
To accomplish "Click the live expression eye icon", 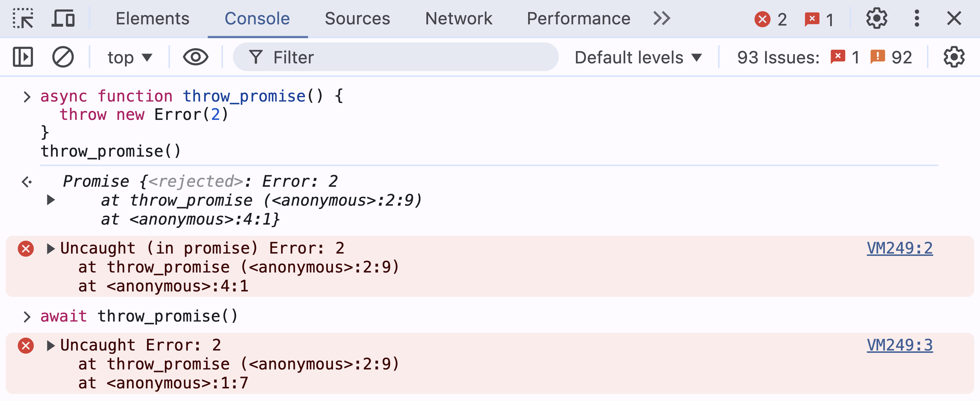I will click(195, 57).
